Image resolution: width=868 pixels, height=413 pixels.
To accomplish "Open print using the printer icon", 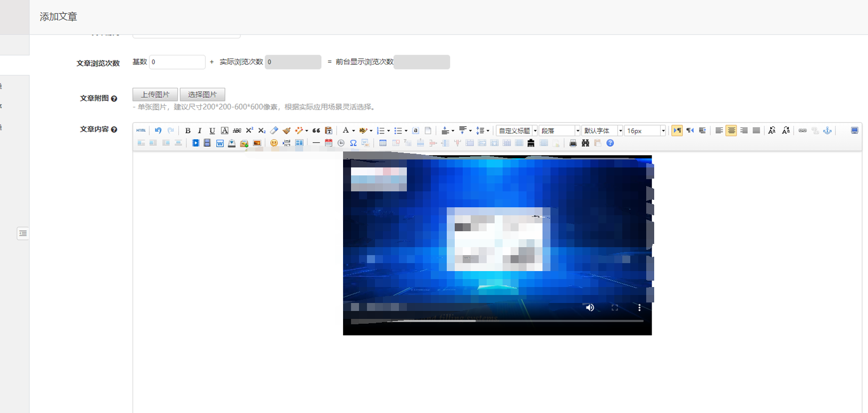I will pyautogui.click(x=573, y=143).
